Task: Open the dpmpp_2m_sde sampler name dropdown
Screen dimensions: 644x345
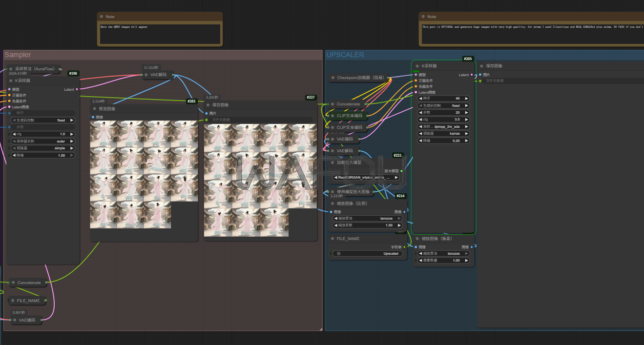Action: coord(443,126)
